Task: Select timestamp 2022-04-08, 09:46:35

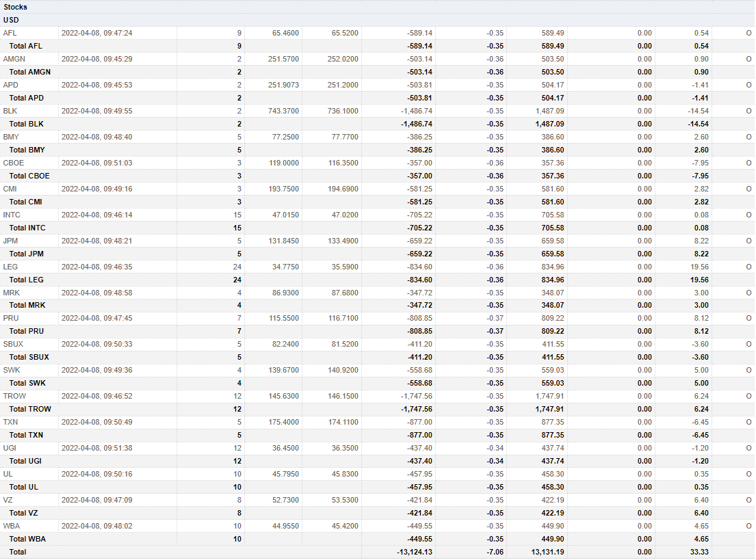Action: click(97, 267)
